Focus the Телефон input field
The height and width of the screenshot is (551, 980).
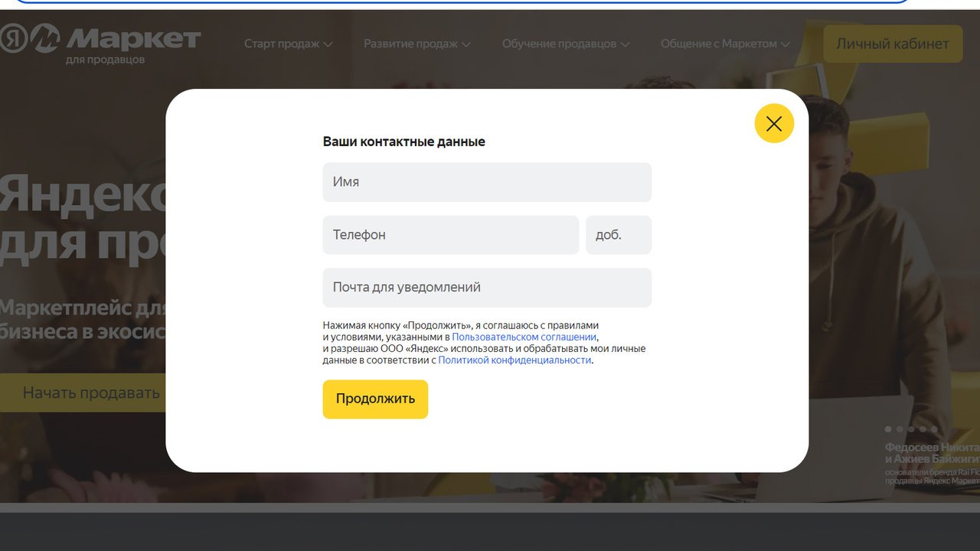point(450,235)
